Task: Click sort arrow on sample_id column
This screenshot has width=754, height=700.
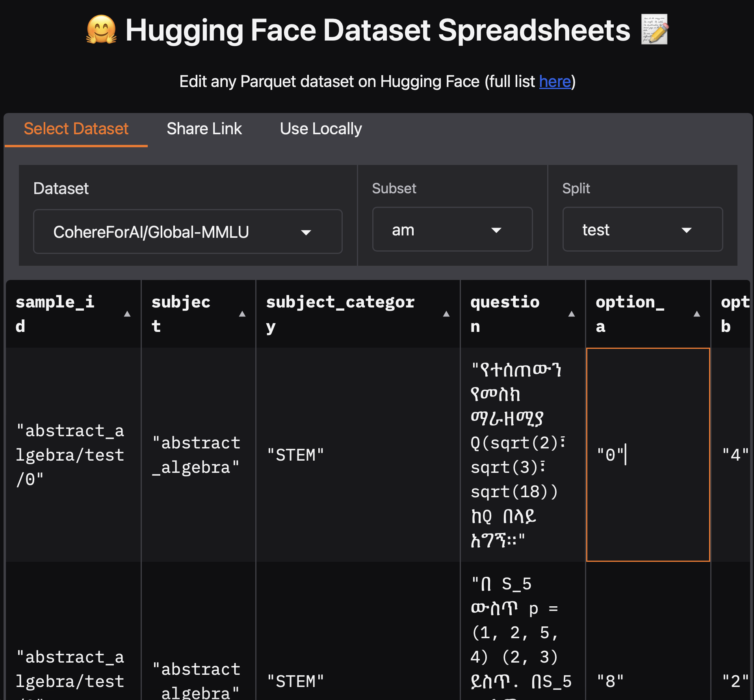Action: [127, 314]
